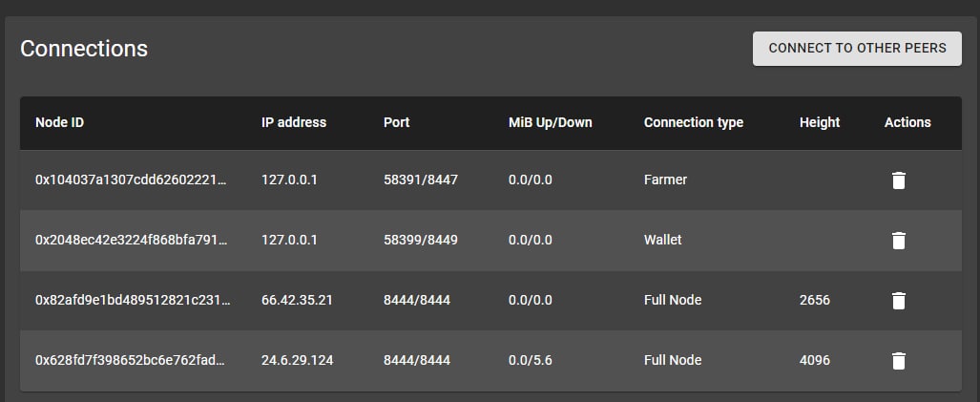The image size is (980, 402).
Task: Select the Connections panel heading
Action: pos(84,48)
